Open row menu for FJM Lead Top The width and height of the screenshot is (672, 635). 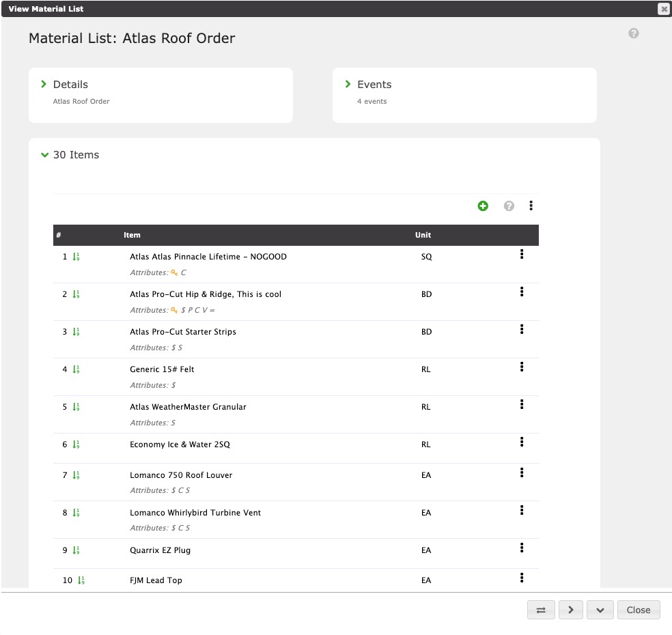click(521, 578)
